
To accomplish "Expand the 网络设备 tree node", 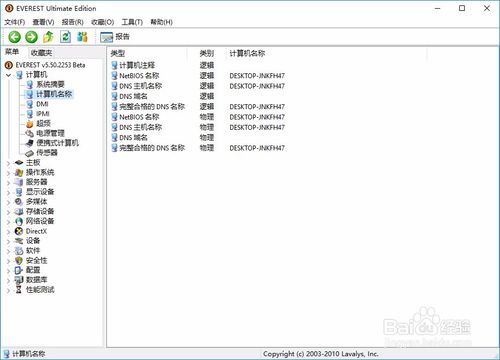I will [8, 222].
